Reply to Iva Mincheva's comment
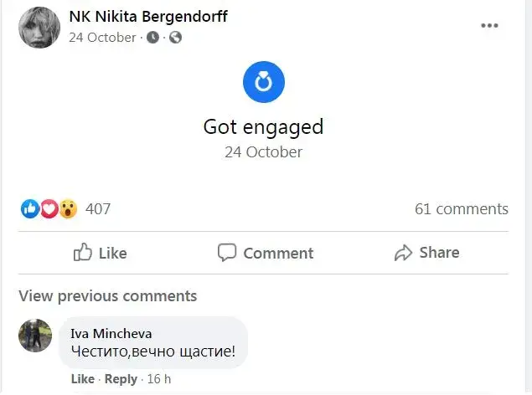 point(121,379)
